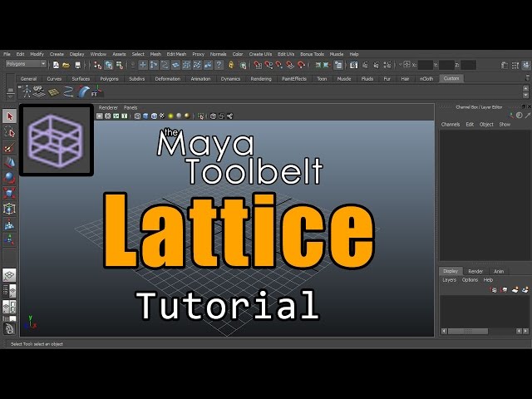Click the Create new layer icon

(x=515, y=290)
